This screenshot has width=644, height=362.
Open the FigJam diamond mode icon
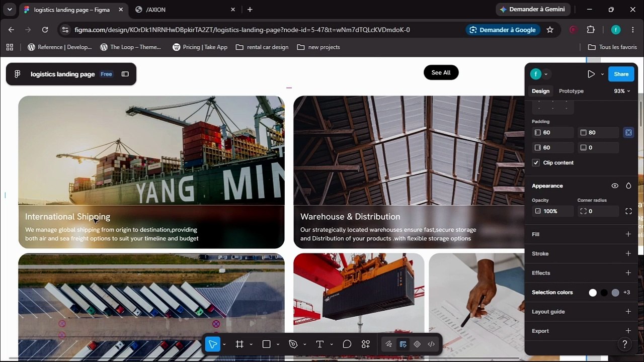[417, 344]
